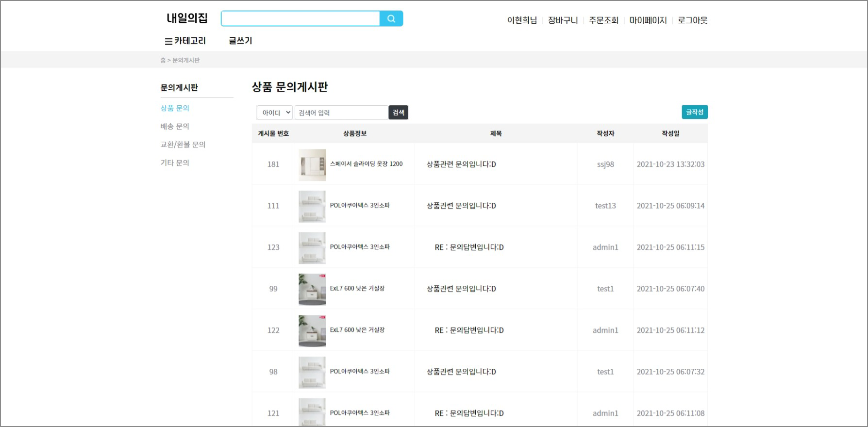Open cabinet thumbnail in post 99
The image size is (868, 427).
tap(312, 289)
